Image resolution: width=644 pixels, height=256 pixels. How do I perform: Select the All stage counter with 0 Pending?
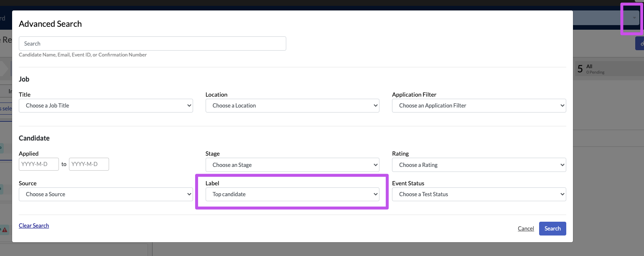click(608, 69)
